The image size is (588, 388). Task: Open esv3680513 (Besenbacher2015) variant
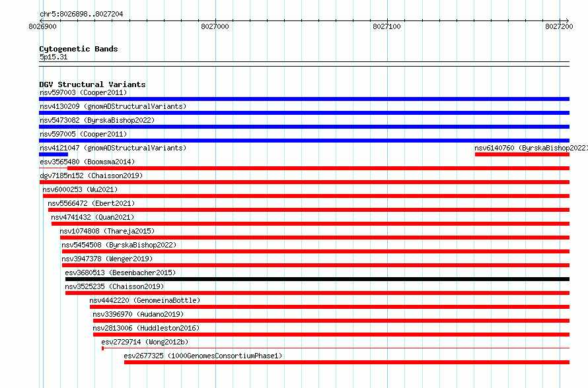tap(120, 273)
